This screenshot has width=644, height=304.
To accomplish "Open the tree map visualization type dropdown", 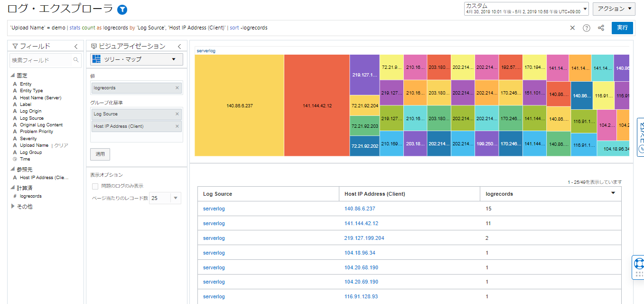I will tap(137, 59).
